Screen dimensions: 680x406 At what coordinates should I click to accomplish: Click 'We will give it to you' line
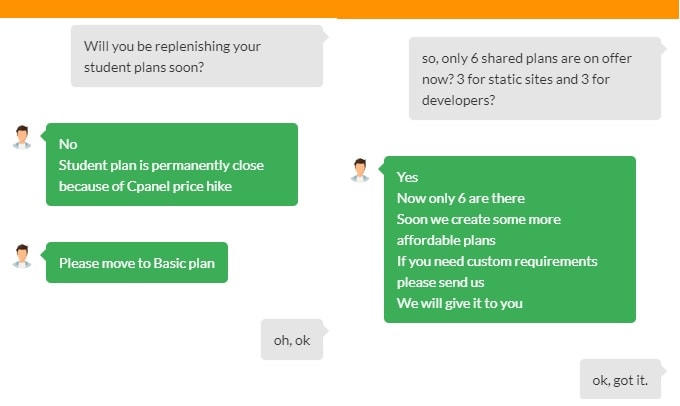[x=459, y=303]
